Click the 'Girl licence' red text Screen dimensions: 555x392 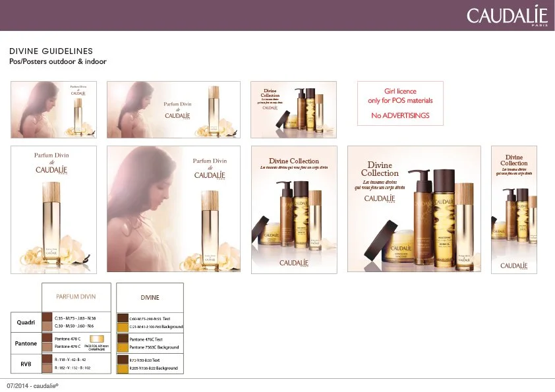tap(400, 92)
